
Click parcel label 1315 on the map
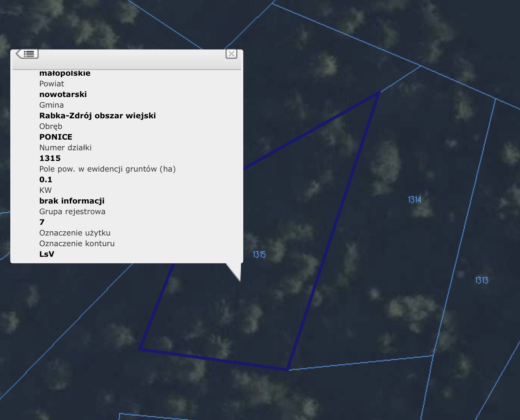coord(259,255)
